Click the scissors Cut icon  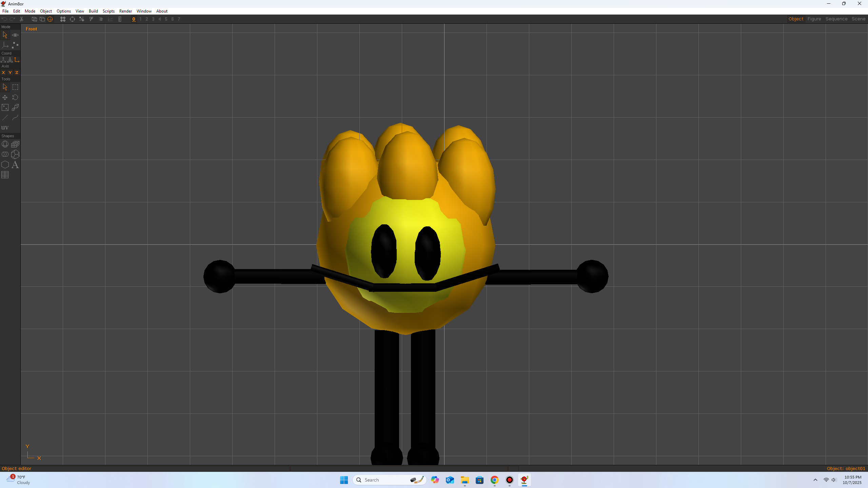[21, 19]
